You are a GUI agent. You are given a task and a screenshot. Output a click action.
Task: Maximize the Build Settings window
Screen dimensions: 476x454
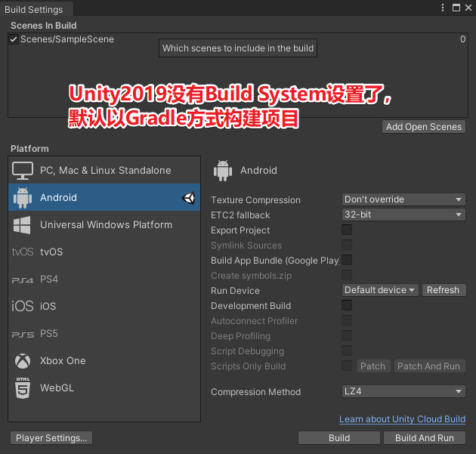[456, 8]
